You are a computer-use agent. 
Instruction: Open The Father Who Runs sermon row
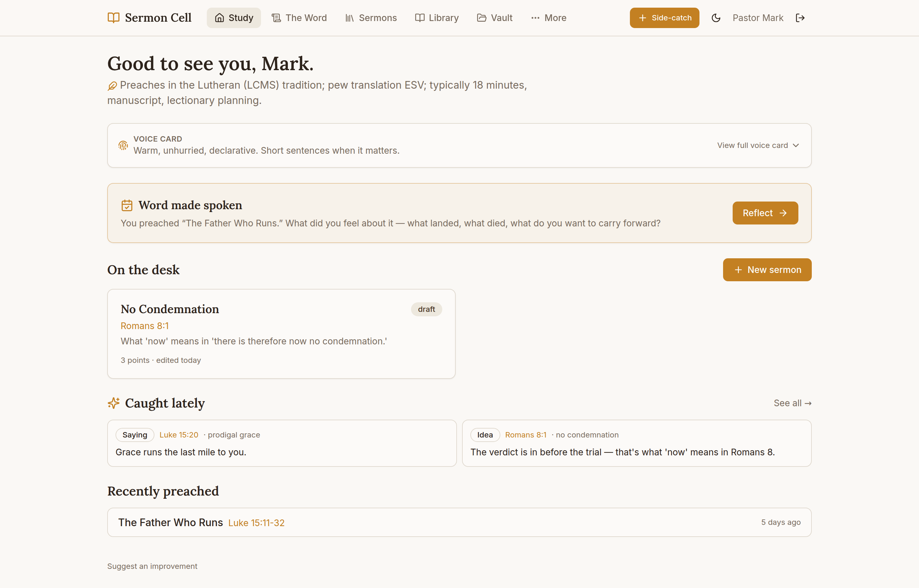pos(459,522)
